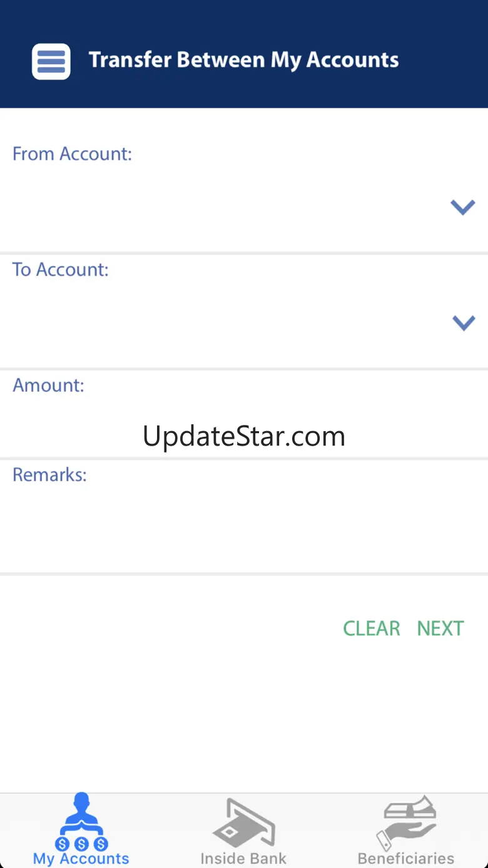Viewport: 488px width, 868px height.
Task: Click the Transfer Between My Accounts title
Action: 244,60
